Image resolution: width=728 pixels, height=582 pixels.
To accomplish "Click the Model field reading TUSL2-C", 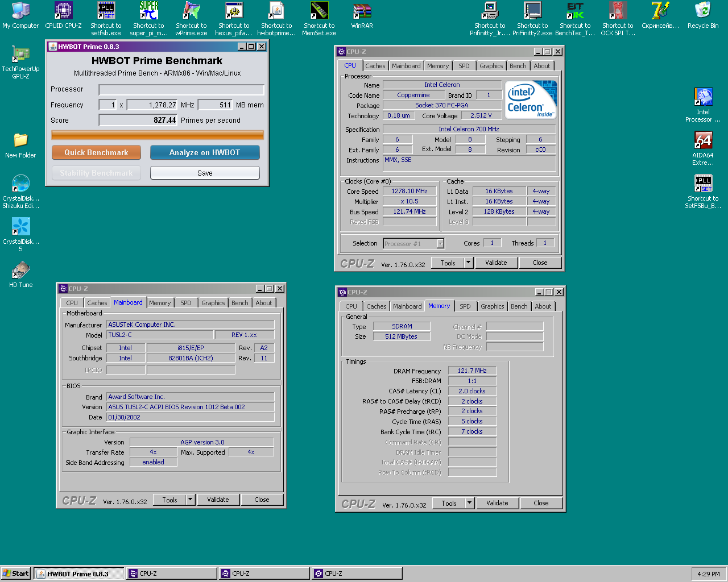I will (x=160, y=335).
